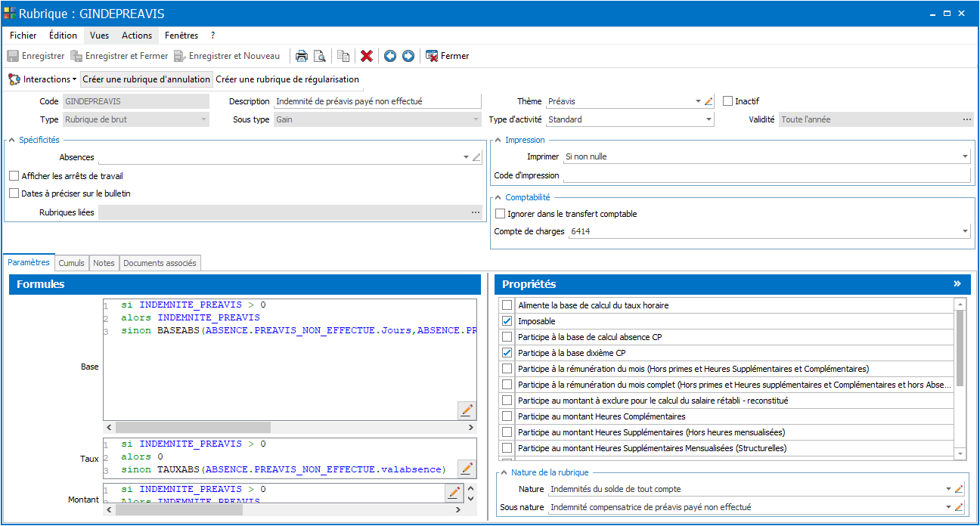Open the ? help menu
The height and width of the screenshot is (526, 980).
click(x=213, y=36)
